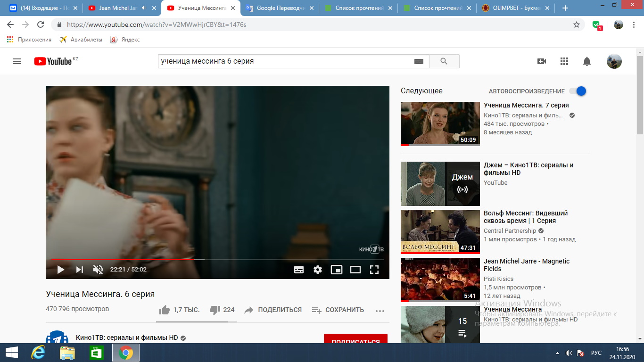
Task: Switch the РУС input language
Action: click(596, 353)
